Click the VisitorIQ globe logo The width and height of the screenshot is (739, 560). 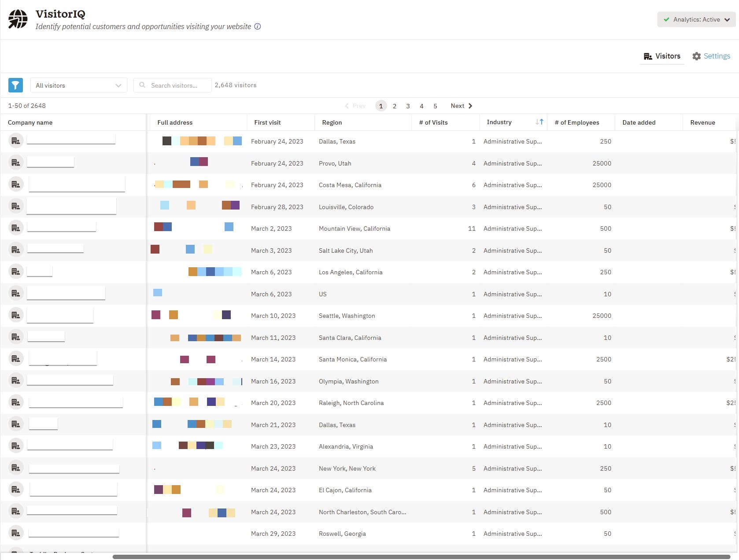(x=18, y=19)
